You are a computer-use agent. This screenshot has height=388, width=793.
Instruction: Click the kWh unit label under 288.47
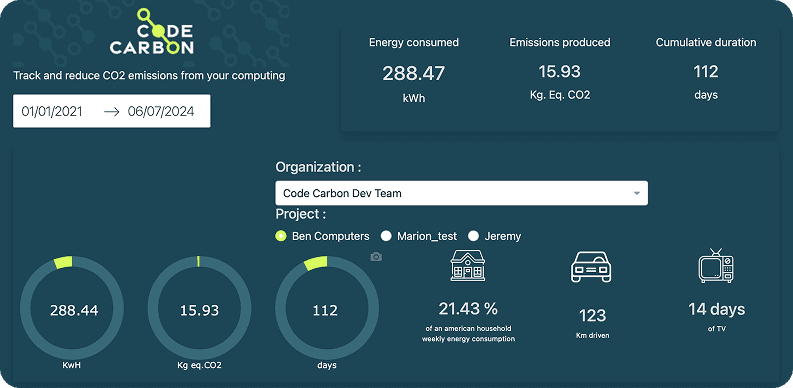(x=414, y=98)
